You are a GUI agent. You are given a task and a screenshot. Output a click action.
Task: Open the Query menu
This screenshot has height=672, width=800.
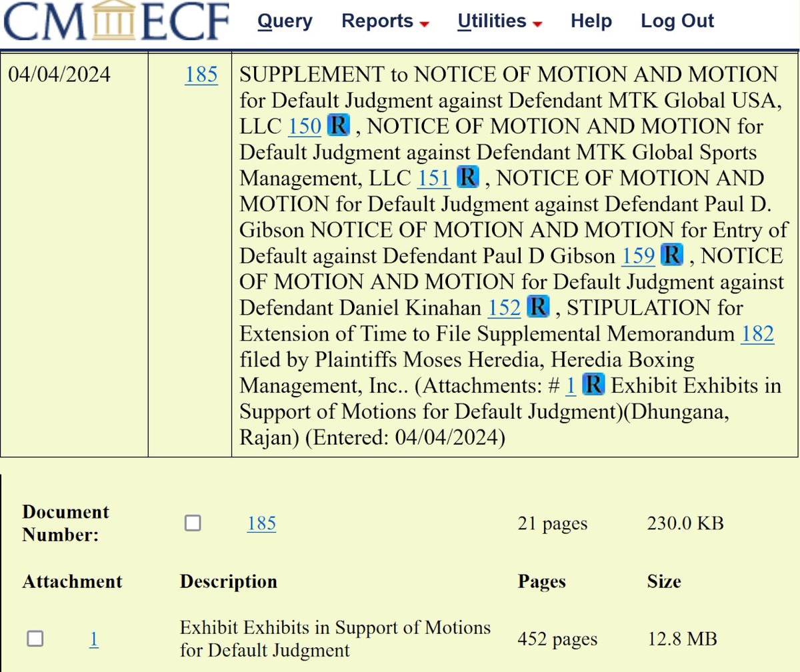point(285,21)
